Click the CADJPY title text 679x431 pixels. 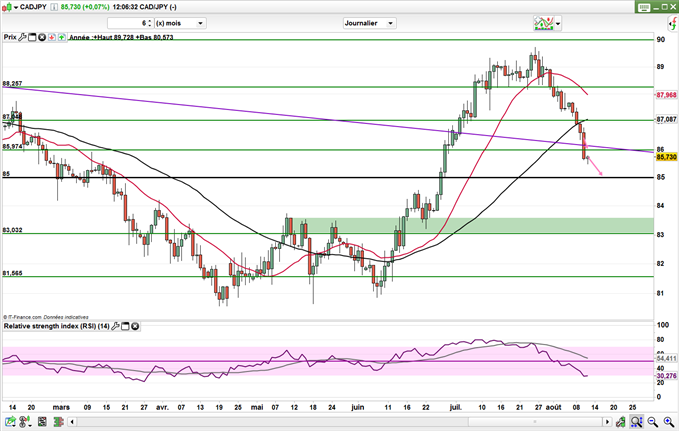[x=33, y=7]
